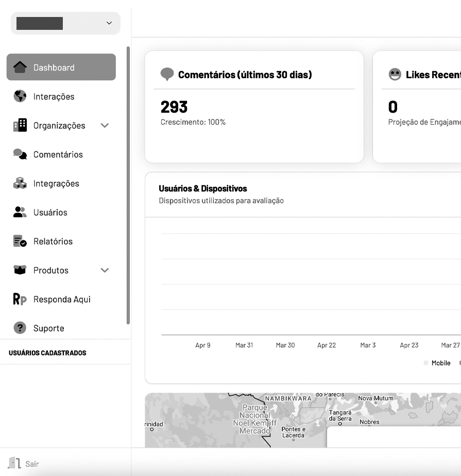Click the Usuários people icon
461x476 pixels.
point(20,212)
